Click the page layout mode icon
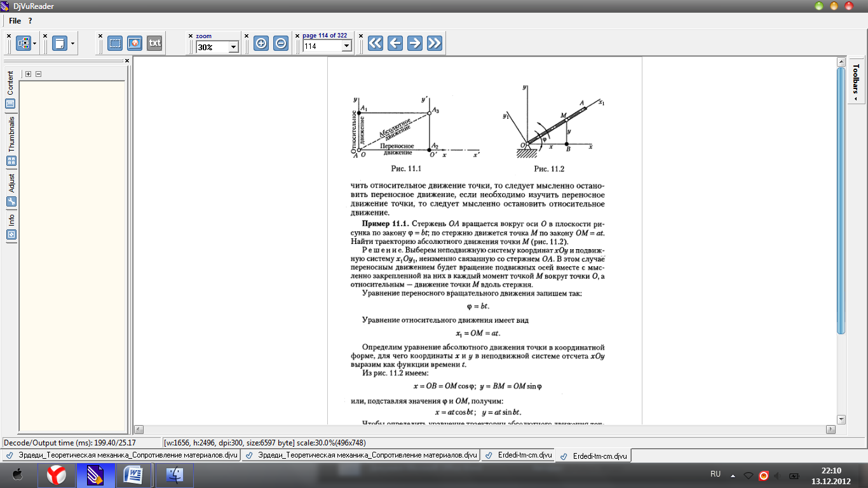The width and height of the screenshot is (868, 488). tap(24, 43)
